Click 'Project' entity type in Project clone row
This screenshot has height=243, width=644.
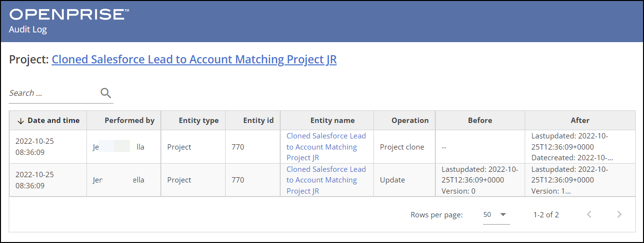coord(193,147)
